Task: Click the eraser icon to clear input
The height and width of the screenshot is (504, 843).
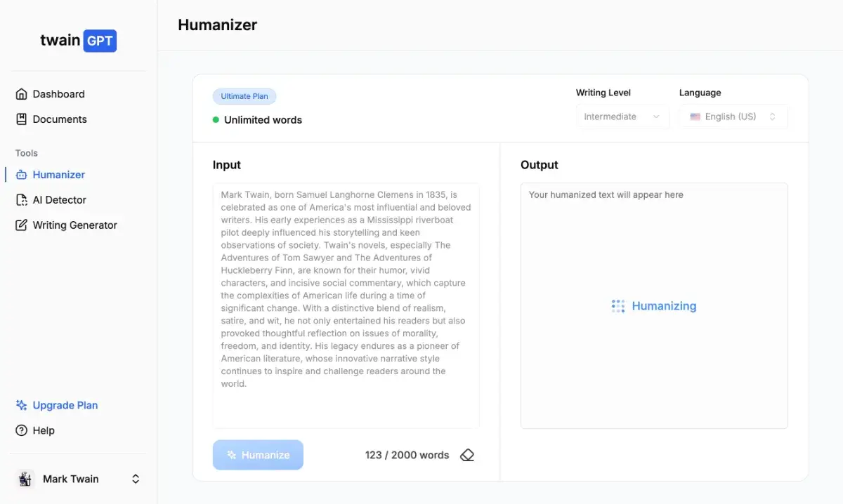Action: click(x=467, y=455)
